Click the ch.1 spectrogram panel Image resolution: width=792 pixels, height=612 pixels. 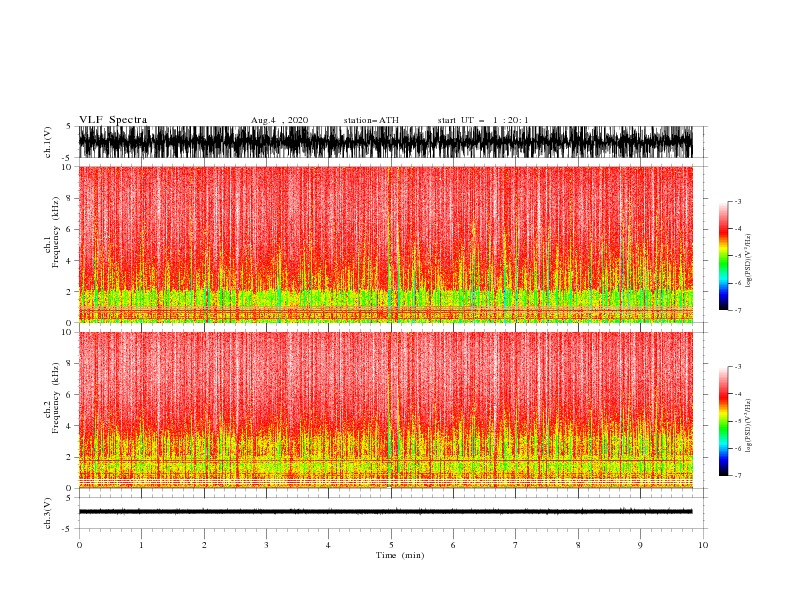coord(385,244)
